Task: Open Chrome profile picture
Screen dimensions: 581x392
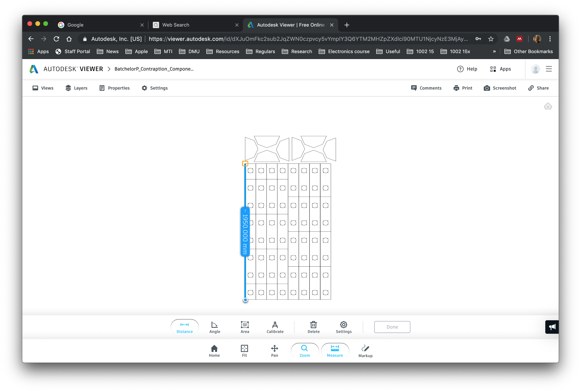Action: click(x=537, y=39)
